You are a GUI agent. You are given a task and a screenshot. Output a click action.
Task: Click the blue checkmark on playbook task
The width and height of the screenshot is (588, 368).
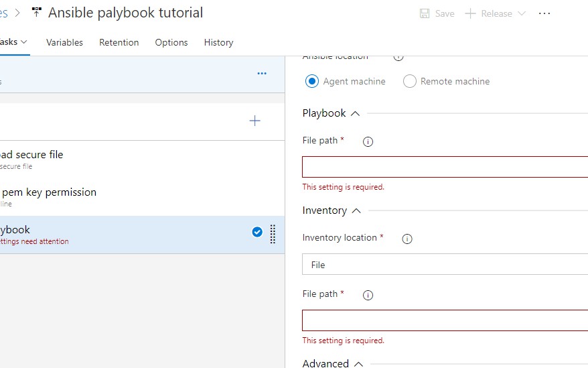(x=257, y=232)
